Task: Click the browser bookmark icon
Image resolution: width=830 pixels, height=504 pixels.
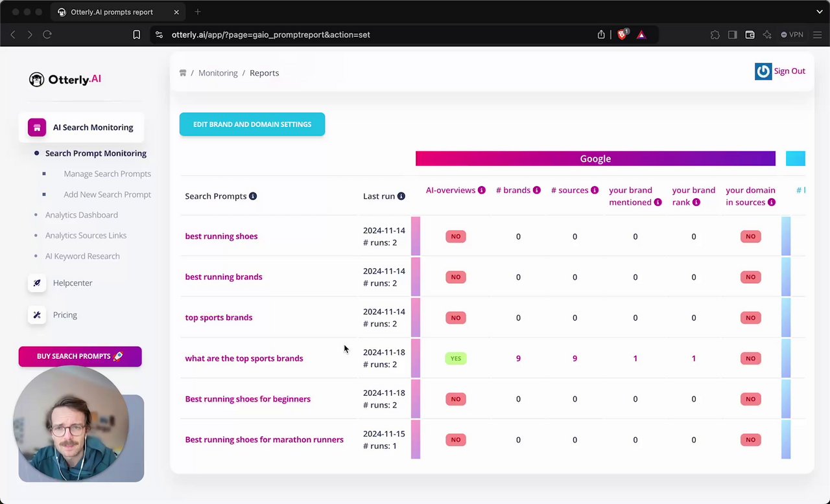Action: (137, 35)
